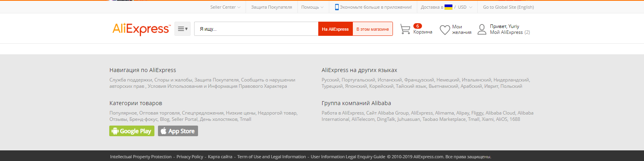
Task: Open 'Taobao Marketplace' link
Action: click(444, 119)
